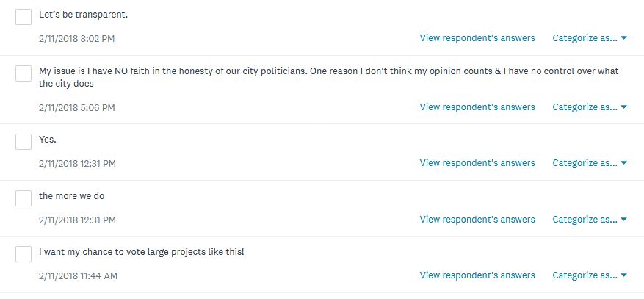This screenshot has width=644, height=299.
Task: Open "Categorize as" menu for "Yes." response
Action: [589, 163]
